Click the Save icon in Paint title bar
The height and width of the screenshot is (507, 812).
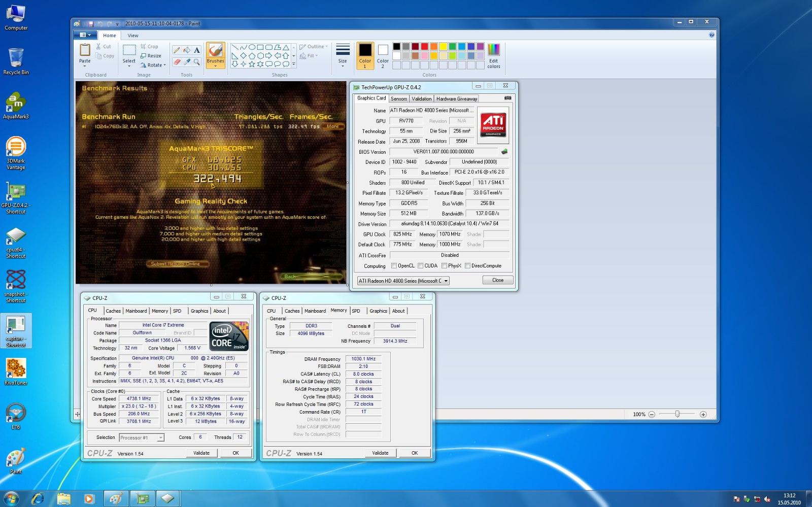91,24
